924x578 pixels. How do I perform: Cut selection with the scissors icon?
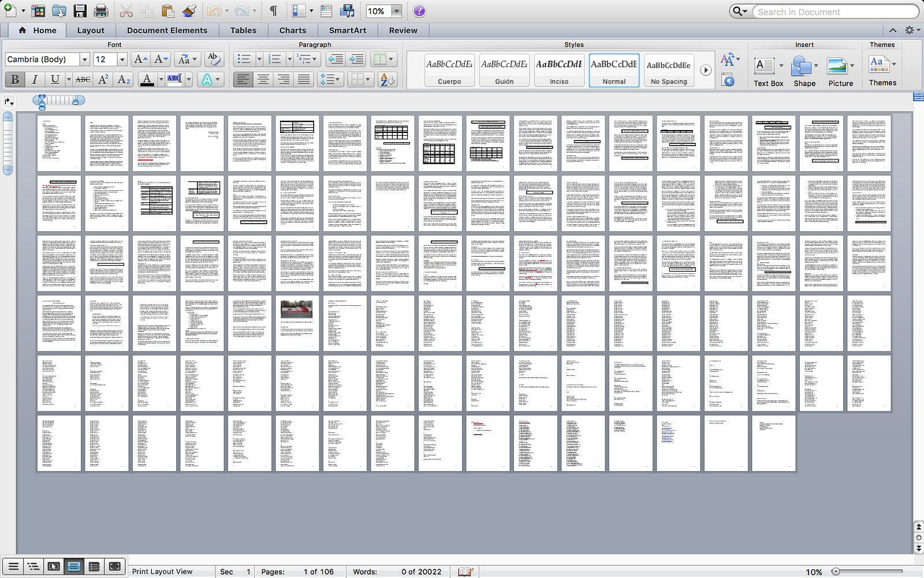coord(126,11)
